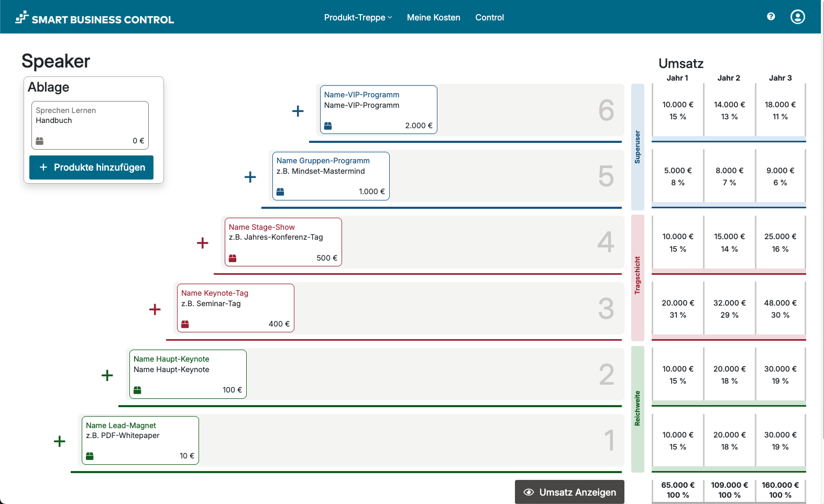Click the Jahr 1 revenue cell for level 6
Screen dimensions: 824x504
677,110
